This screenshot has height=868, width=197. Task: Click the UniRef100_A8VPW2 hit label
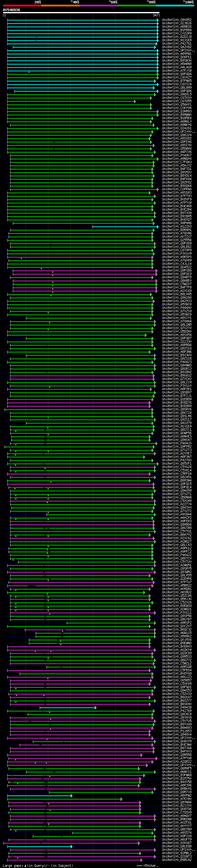tap(176, 796)
